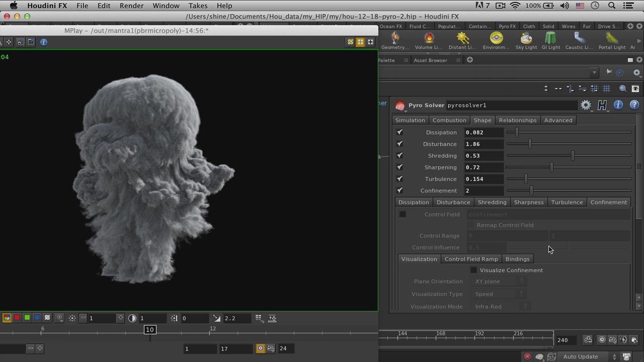Select the Caustic Light shelf tool
Image resolution: width=644 pixels, height=362 pixels.
[579, 41]
